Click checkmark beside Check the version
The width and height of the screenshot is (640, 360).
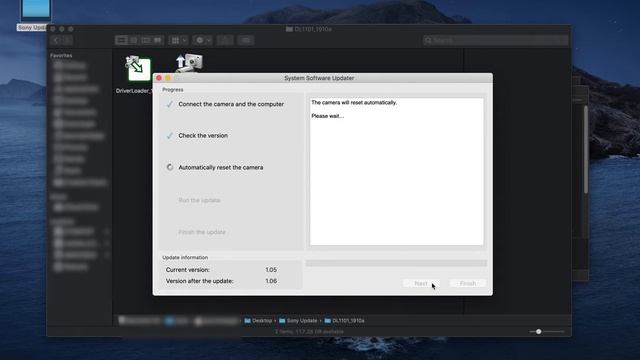point(169,136)
